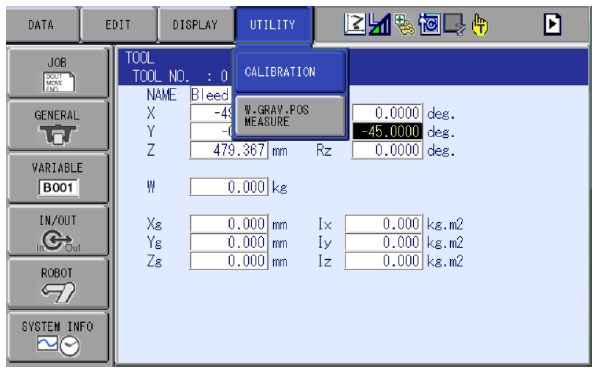Open the GENERAL main menu button
The width and height of the screenshot is (599, 372).
coord(58,126)
